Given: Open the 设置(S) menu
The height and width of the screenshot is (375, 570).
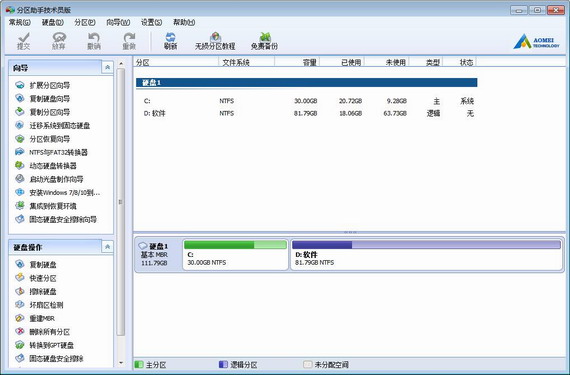Looking at the screenshot, I should pos(152,23).
